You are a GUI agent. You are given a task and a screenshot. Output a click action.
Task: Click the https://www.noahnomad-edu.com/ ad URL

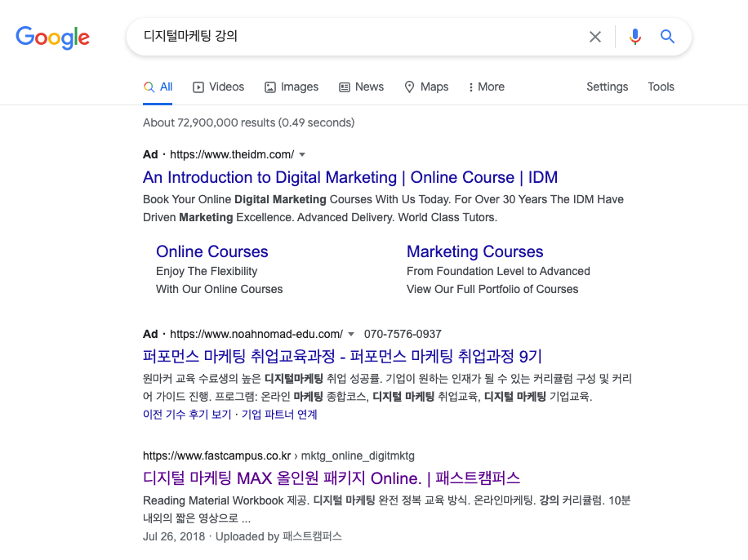coord(256,334)
